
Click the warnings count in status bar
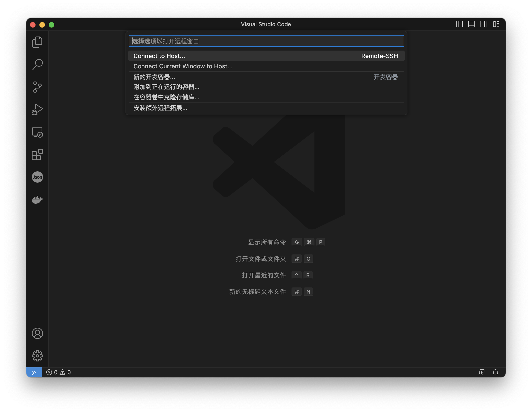65,372
